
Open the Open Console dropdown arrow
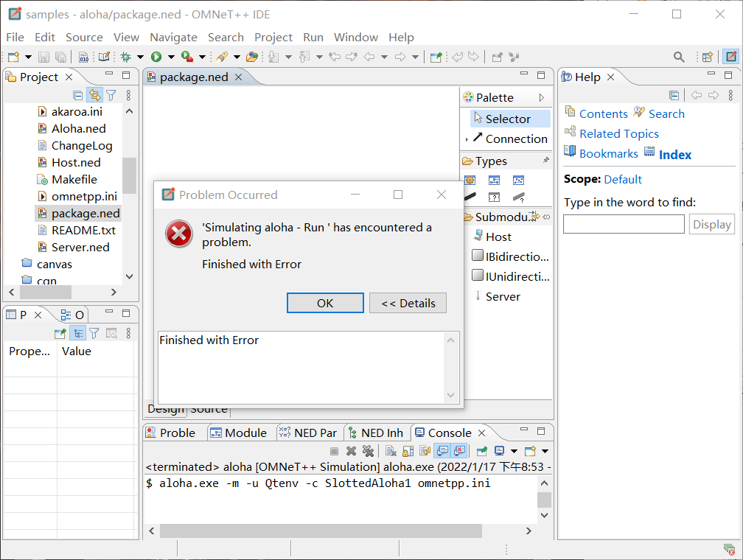[x=545, y=451]
